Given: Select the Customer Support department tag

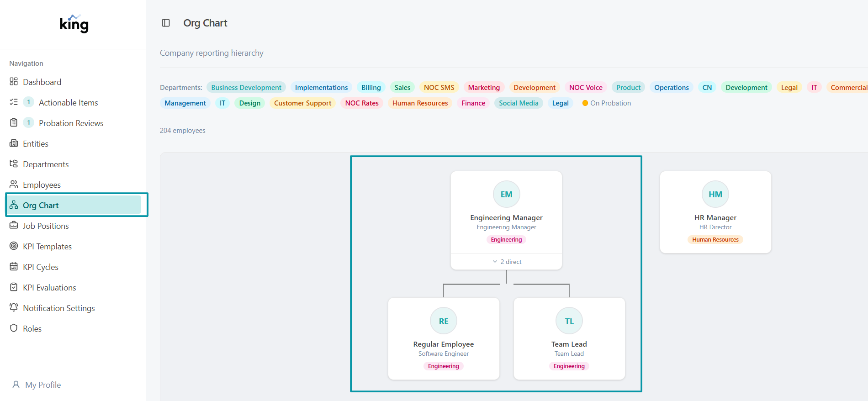Looking at the screenshot, I should (302, 103).
